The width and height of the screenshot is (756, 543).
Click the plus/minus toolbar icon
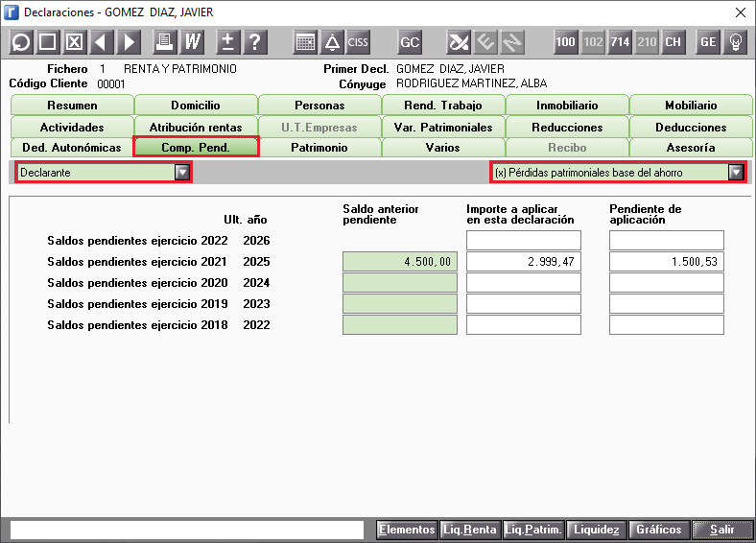point(228,42)
